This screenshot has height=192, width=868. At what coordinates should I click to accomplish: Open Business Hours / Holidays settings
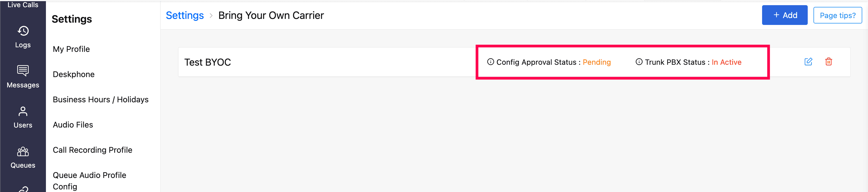click(x=100, y=99)
